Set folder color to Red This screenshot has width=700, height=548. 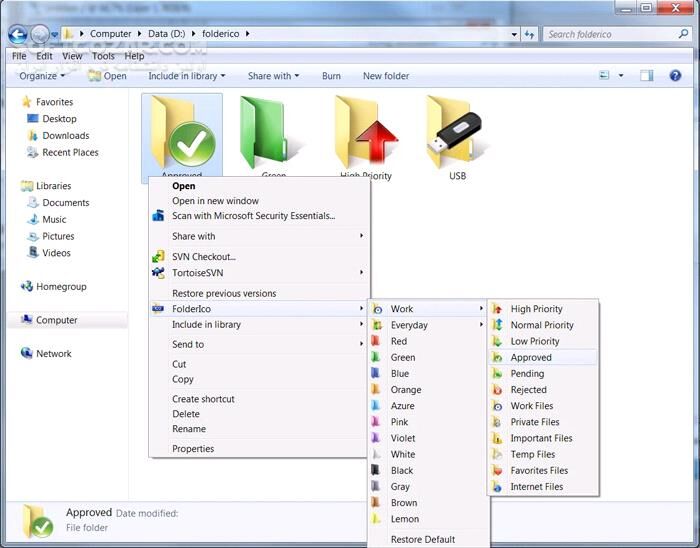pos(399,341)
